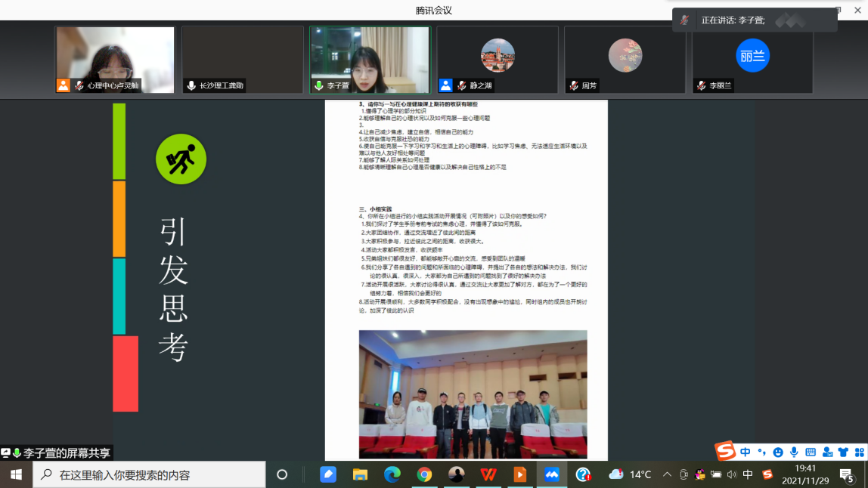This screenshot has width=868, height=488.
Task: Toggle Sogou punctuation mode on floating bar
Action: coord(762,452)
